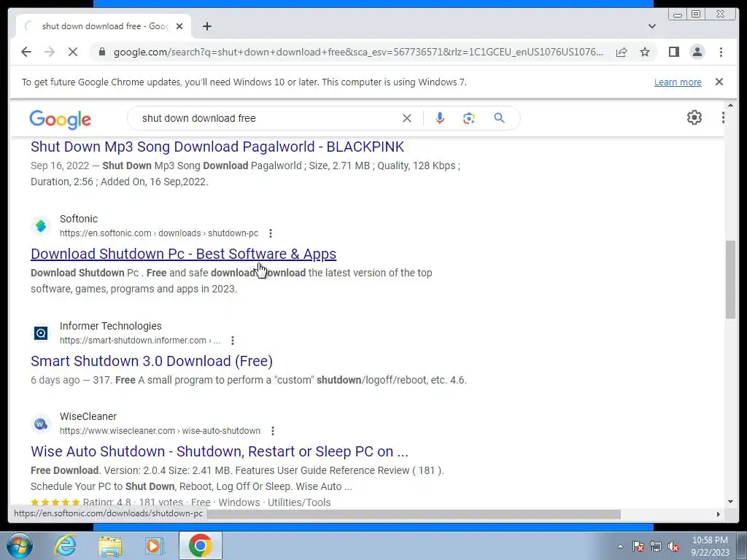Click the softonic.com URL breadcrumb
Viewport: 747px width, 560px height.
tap(158, 233)
